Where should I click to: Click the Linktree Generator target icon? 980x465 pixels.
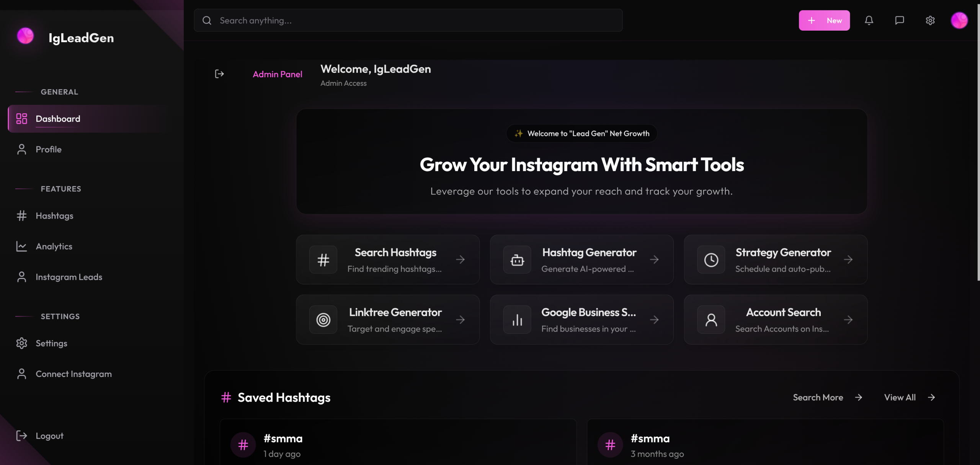(x=323, y=320)
